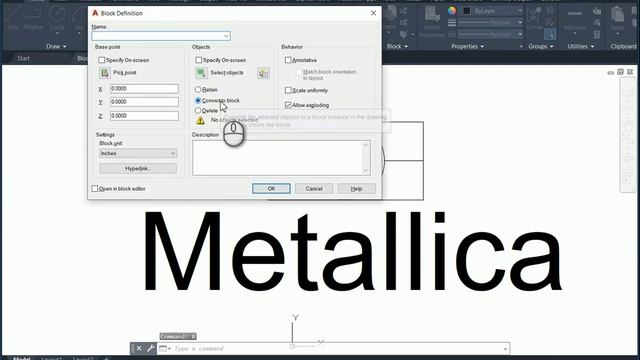The width and height of the screenshot is (640, 360).
Task: Click the Y base point input field
Action: [144, 102]
